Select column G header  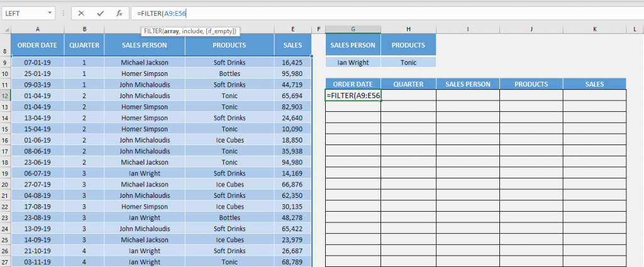353,29
